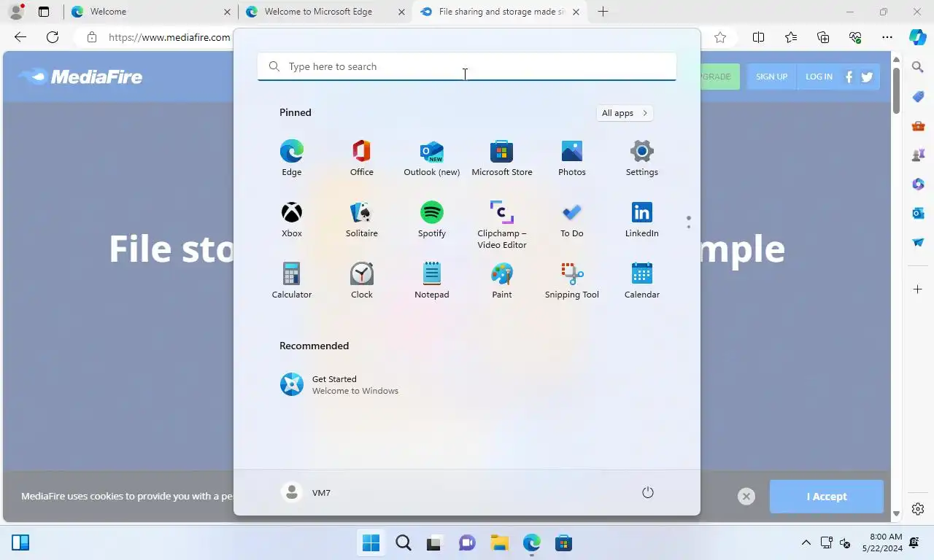This screenshot has width=934, height=560.
Task: Focus the Type here to search box
Action: pyautogui.click(x=467, y=66)
